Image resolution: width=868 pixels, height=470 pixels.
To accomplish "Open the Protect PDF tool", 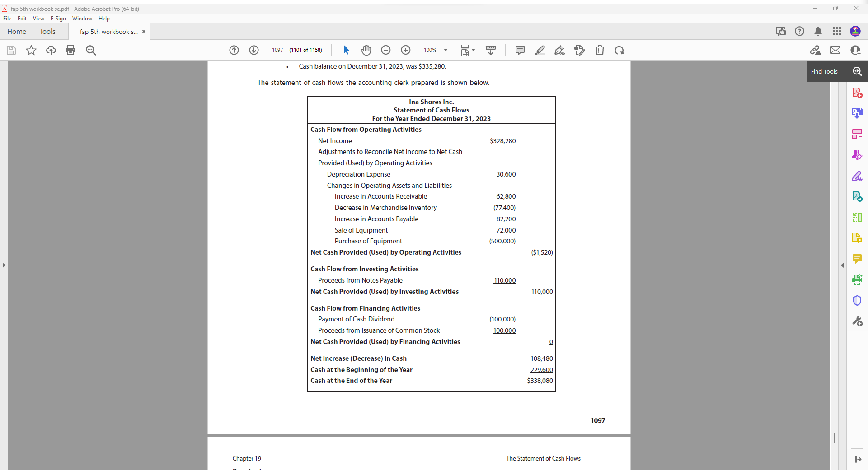I will tap(857, 300).
